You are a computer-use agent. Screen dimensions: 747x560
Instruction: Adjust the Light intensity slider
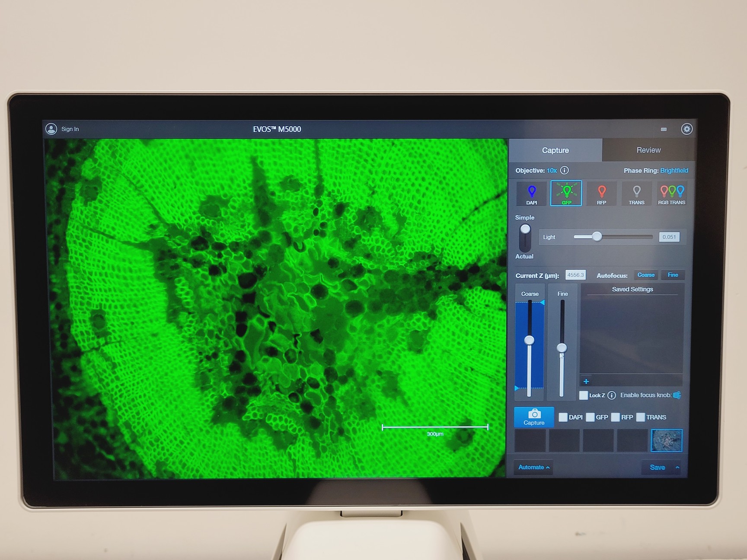[x=597, y=237]
